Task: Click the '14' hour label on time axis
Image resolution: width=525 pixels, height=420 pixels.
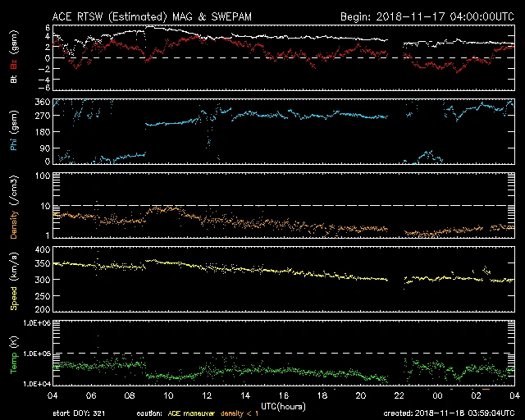Action: click(x=245, y=396)
